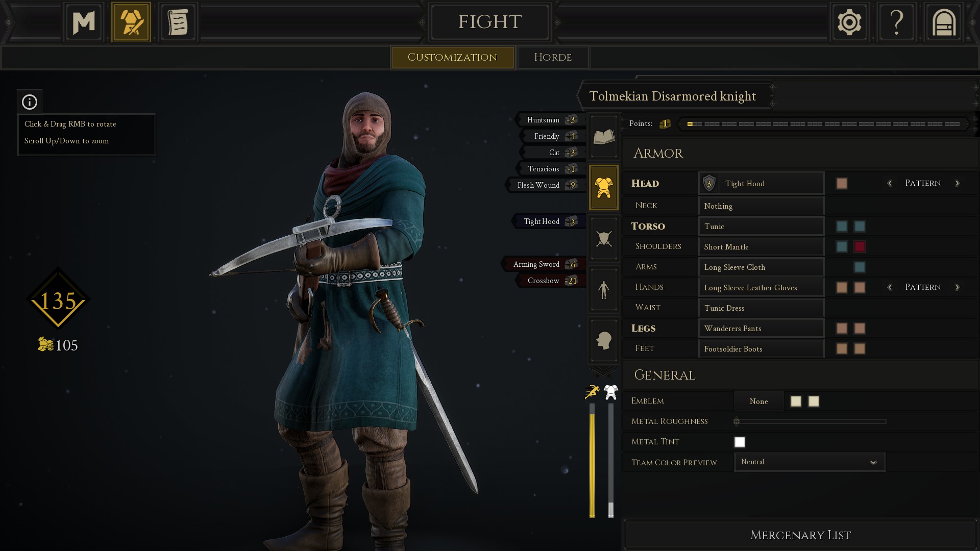The width and height of the screenshot is (980, 551).
Task: Toggle the info hints icon
Action: coord(30,102)
